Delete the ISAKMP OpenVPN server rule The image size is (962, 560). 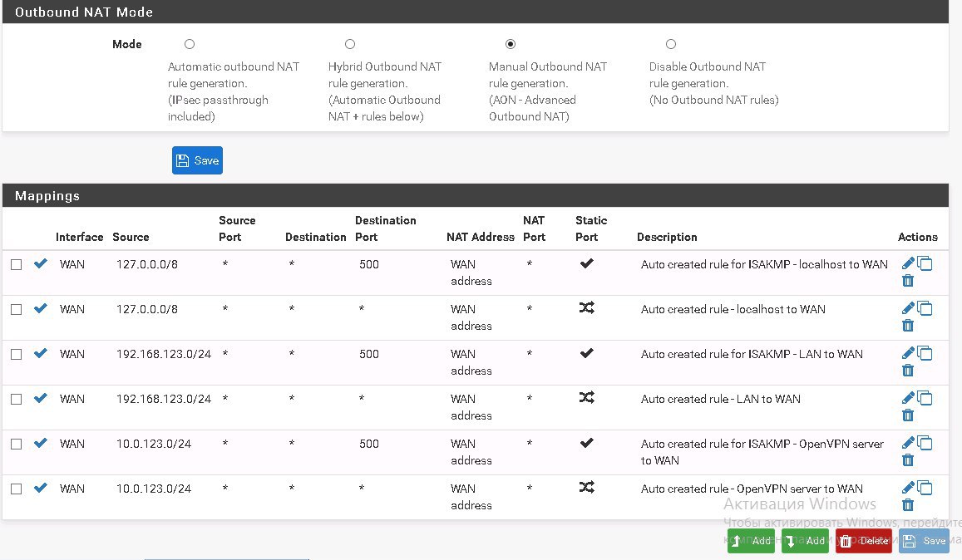pos(908,460)
